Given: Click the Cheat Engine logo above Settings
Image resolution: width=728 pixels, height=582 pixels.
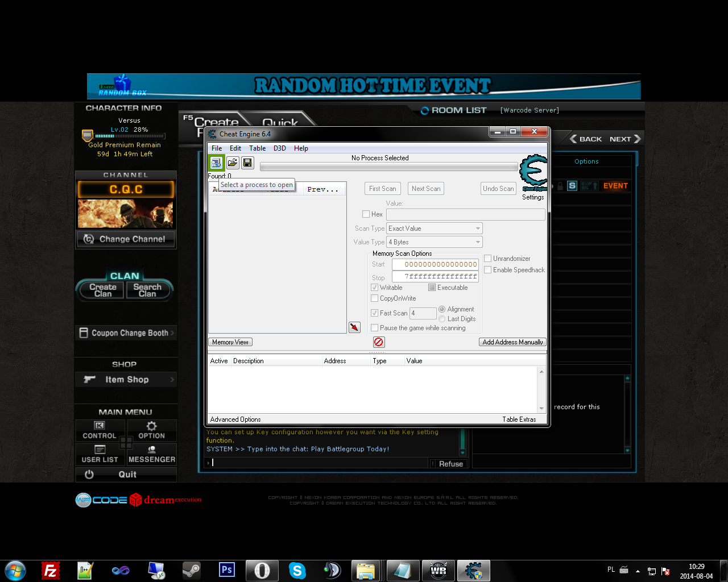Looking at the screenshot, I should [533, 173].
